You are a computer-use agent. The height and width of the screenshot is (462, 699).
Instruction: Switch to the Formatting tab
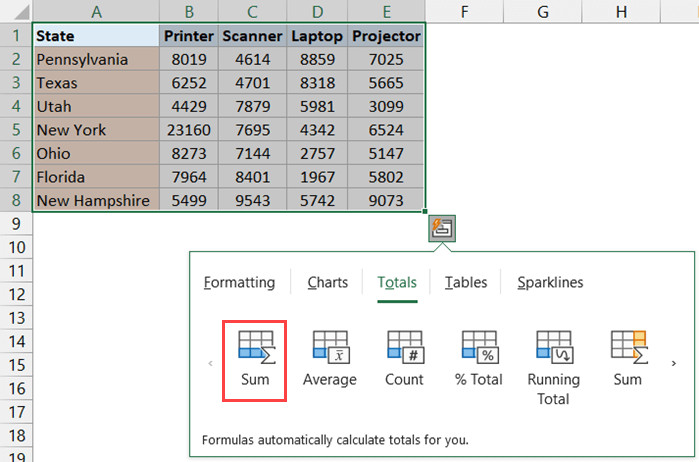(239, 282)
